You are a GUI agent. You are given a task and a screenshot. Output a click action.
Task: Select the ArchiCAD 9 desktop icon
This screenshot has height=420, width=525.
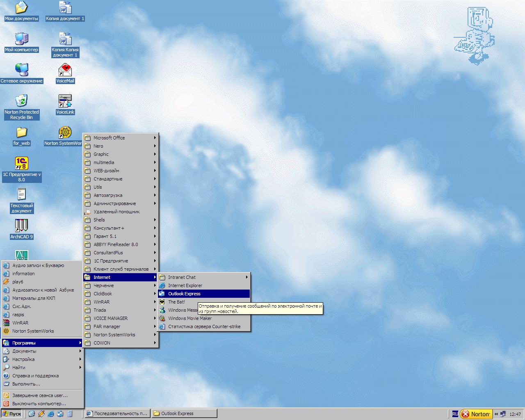[21, 230]
